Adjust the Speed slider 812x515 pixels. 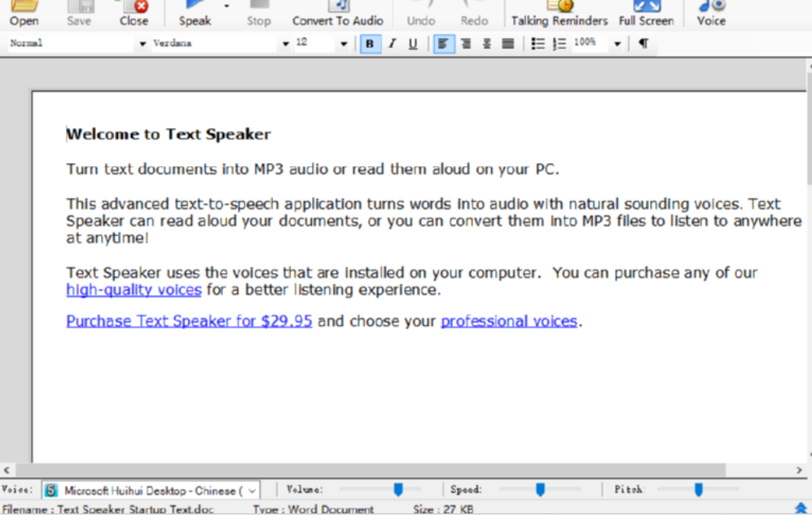click(x=540, y=489)
